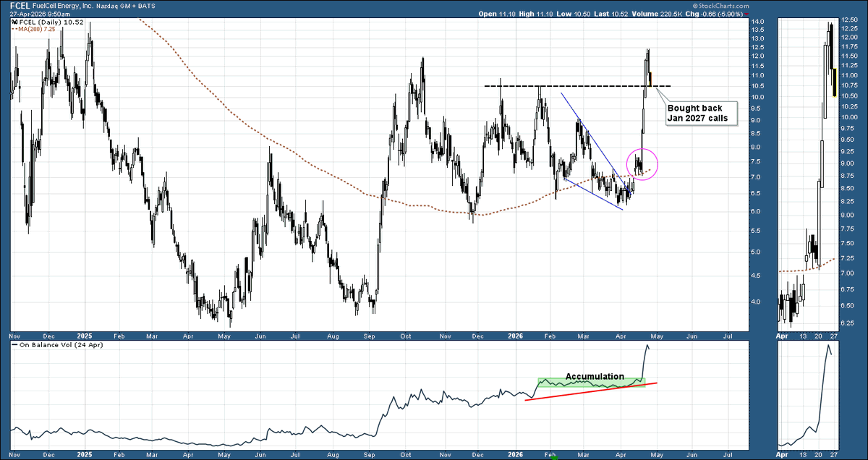Click the 14.0 price label on main chart scale
Screen dimensions: 868x460
757,22
